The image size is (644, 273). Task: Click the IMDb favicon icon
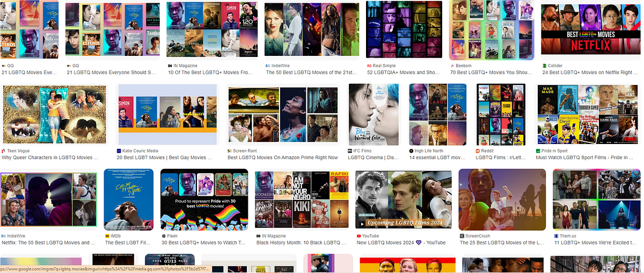coord(107,236)
